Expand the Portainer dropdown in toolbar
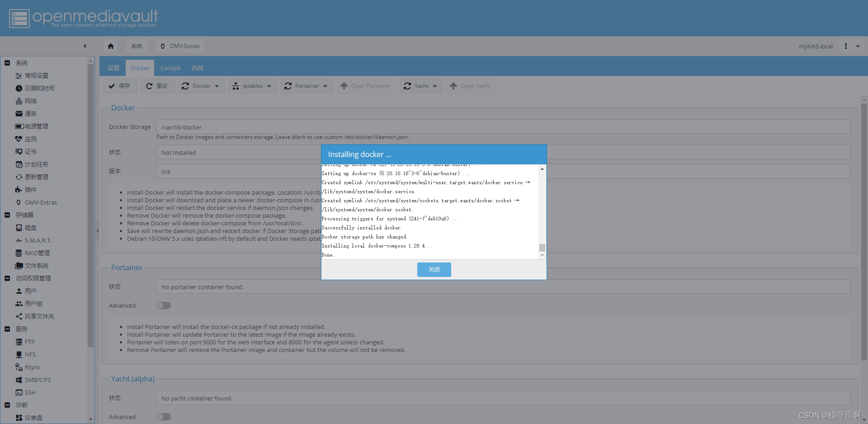This screenshot has height=424, width=868. coord(306,86)
